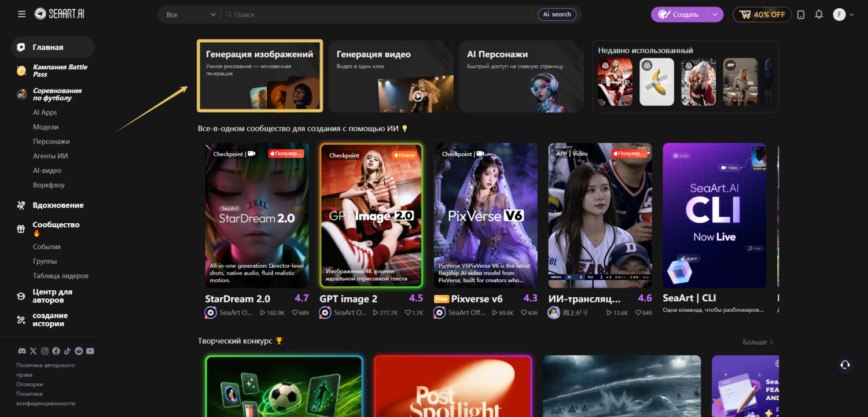The width and height of the screenshot is (868, 417).
Task: Open the notifications bell
Action: (819, 14)
